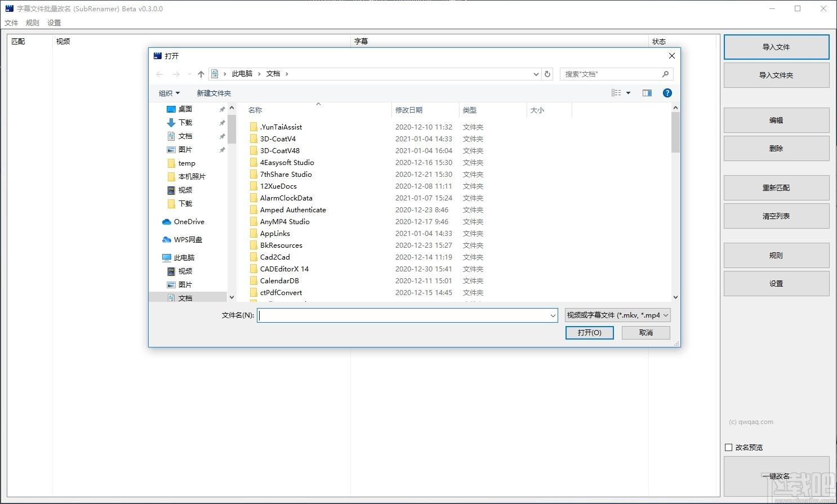837x504 pixels.
Task: Click the search magnifier icon
Action: 665,74
